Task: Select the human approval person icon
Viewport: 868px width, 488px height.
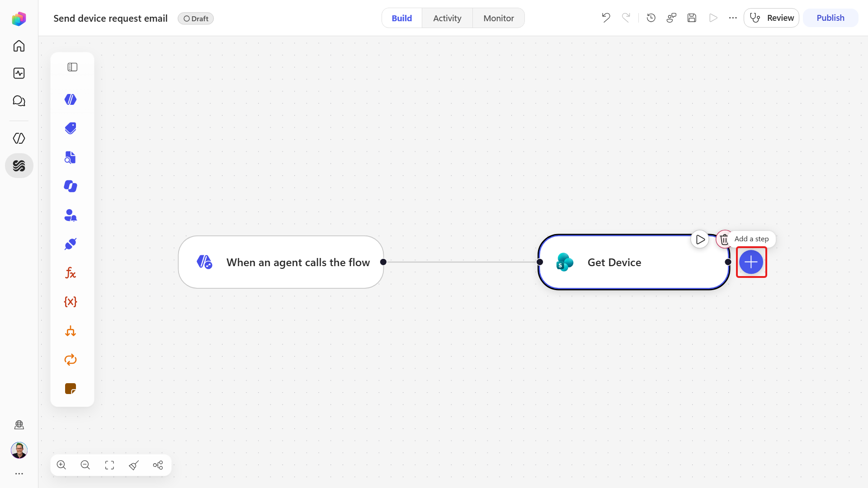Action: coord(71,215)
